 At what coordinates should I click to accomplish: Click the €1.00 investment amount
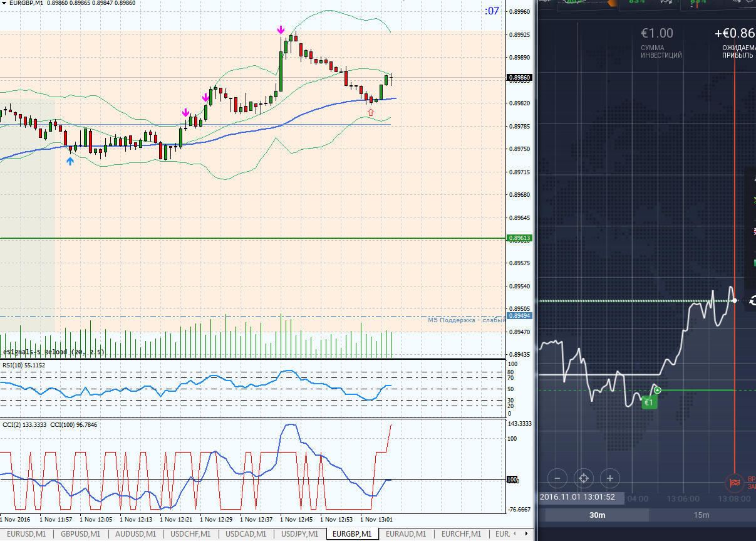657,33
